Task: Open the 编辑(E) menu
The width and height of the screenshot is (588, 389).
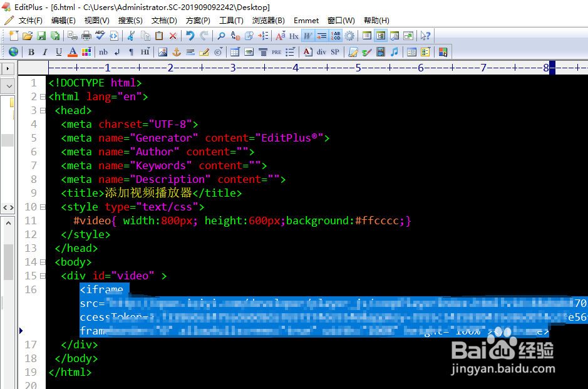Action: [x=63, y=21]
